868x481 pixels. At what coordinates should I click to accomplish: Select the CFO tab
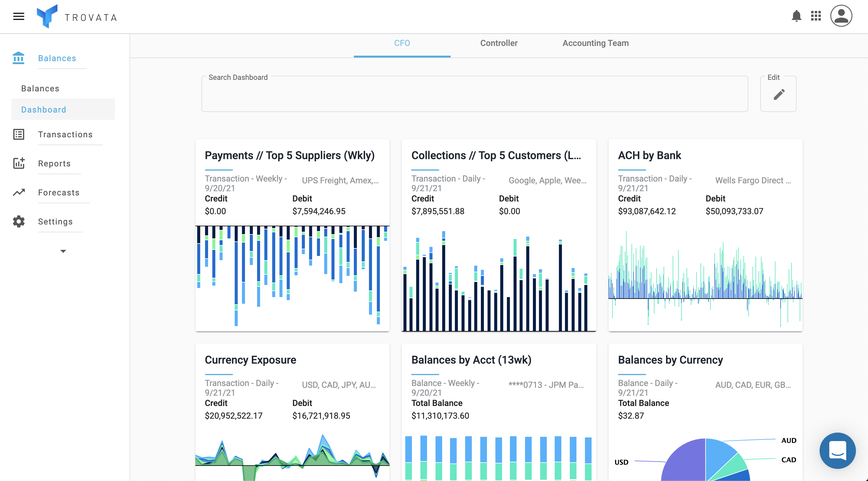tap(402, 43)
